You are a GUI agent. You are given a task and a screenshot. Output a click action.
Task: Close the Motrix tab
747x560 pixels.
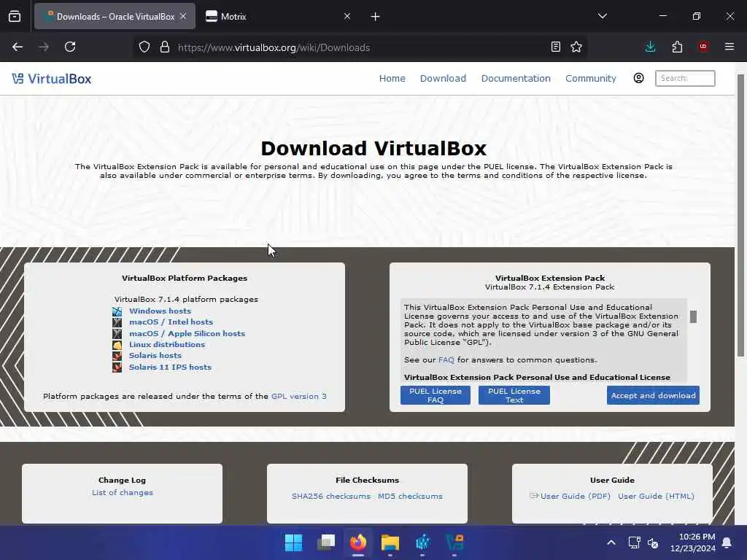pyautogui.click(x=347, y=16)
